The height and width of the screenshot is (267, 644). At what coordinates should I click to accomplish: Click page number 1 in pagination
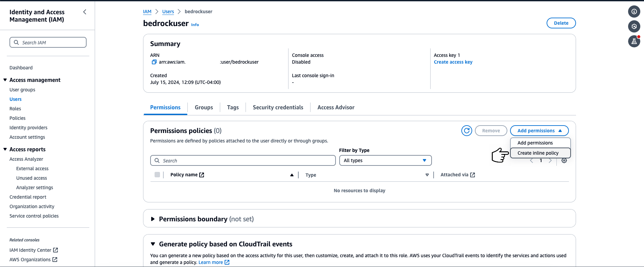541,161
